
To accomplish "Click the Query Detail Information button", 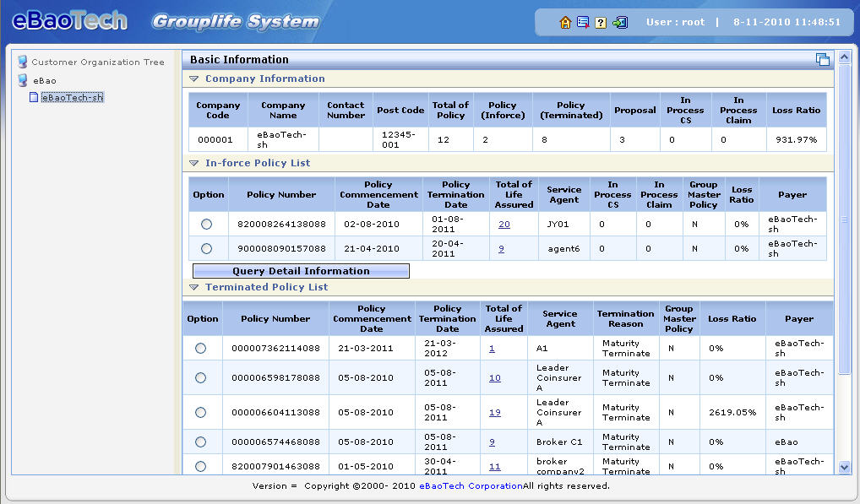I will (301, 271).
